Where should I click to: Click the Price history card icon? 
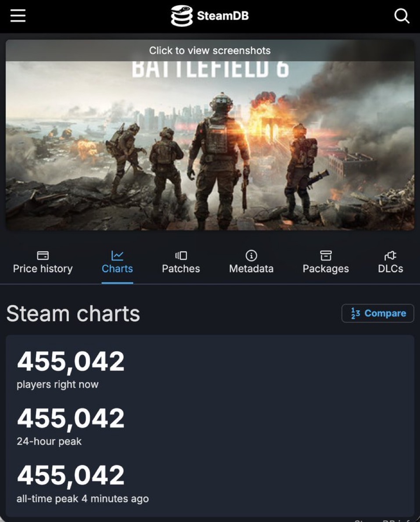point(42,255)
